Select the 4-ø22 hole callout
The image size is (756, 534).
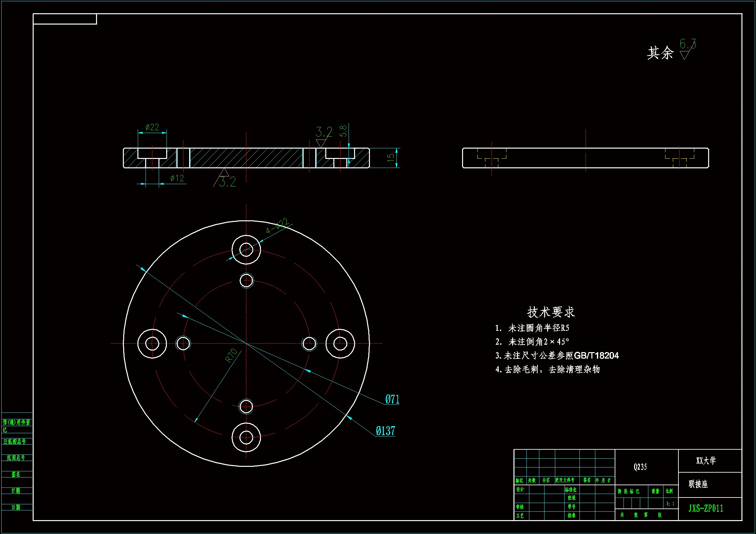click(277, 226)
